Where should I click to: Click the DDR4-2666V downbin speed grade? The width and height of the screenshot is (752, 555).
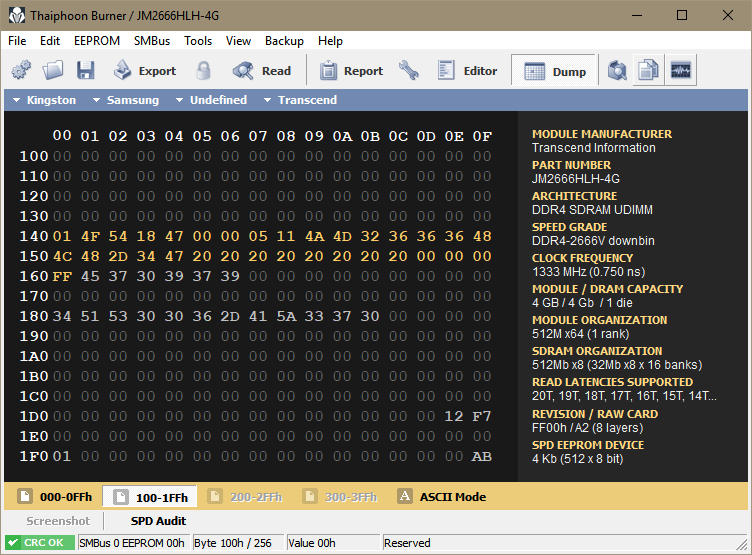tap(593, 241)
